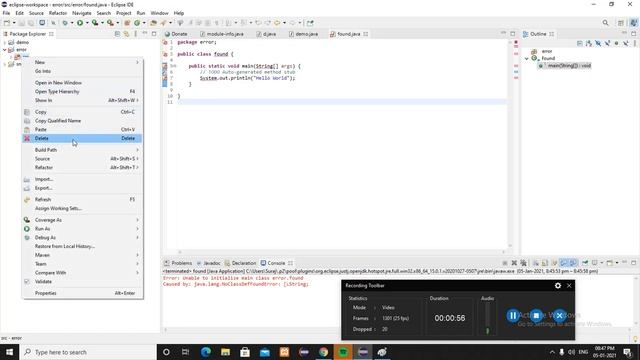This screenshot has width=640, height=360.
Task: Click Sort icon in Outline toolbar
Action: click(589, 43)
